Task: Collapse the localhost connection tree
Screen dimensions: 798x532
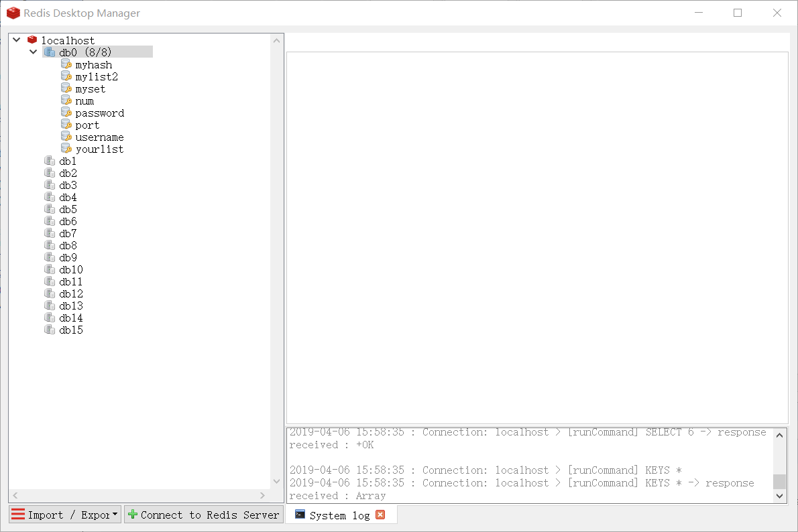Action: click(x=17, y=40)
